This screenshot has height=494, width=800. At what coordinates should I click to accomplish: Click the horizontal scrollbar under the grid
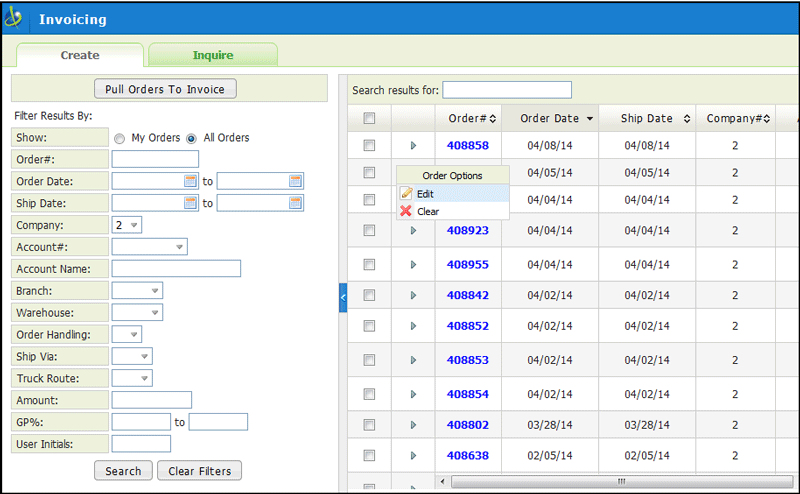[620, 481]
